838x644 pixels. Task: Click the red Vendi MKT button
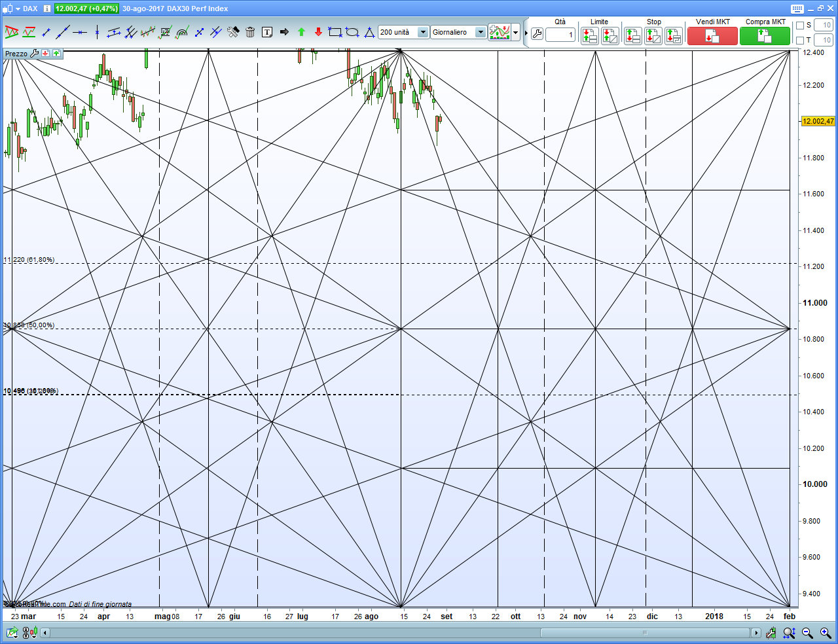(x=712, y=36)
